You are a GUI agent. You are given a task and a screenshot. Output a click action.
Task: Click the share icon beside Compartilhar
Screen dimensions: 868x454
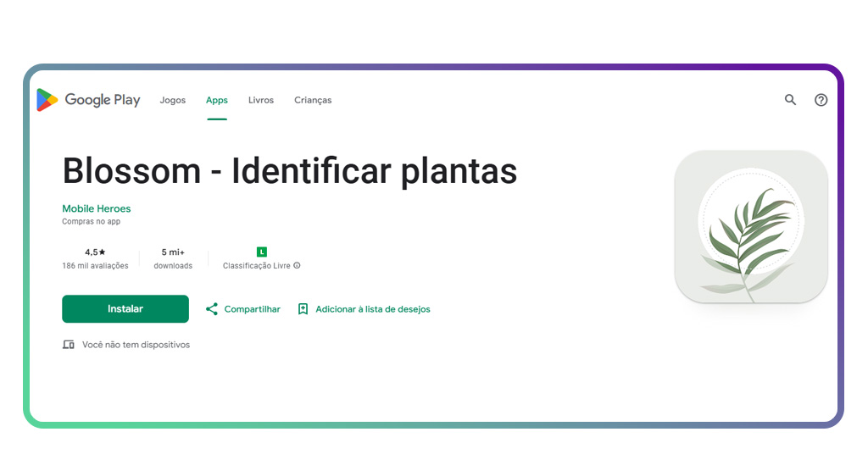(211, 309)
